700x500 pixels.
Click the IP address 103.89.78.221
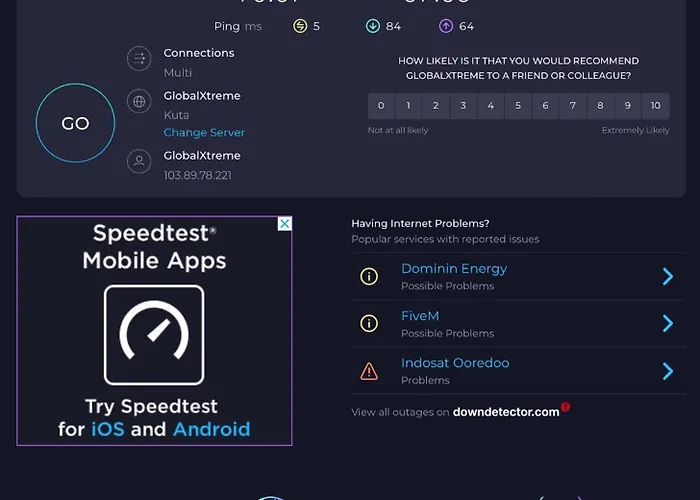[198, 175]
